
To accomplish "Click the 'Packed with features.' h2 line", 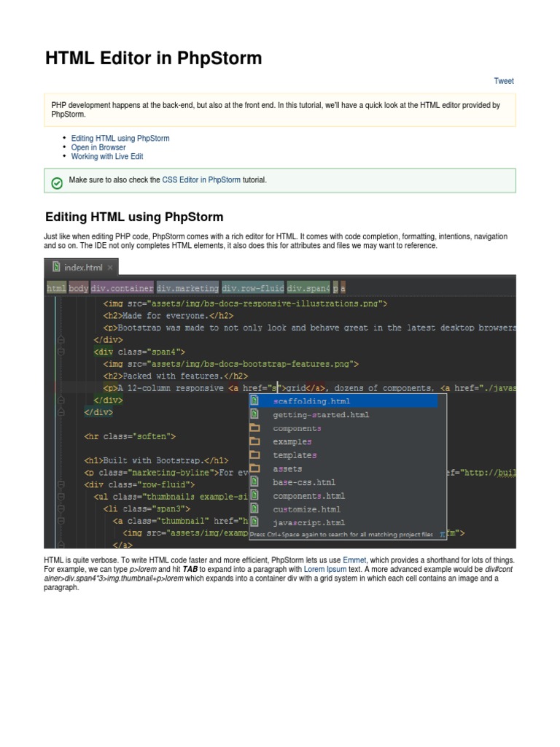I will pyautogui.click(x=175, y=376).
